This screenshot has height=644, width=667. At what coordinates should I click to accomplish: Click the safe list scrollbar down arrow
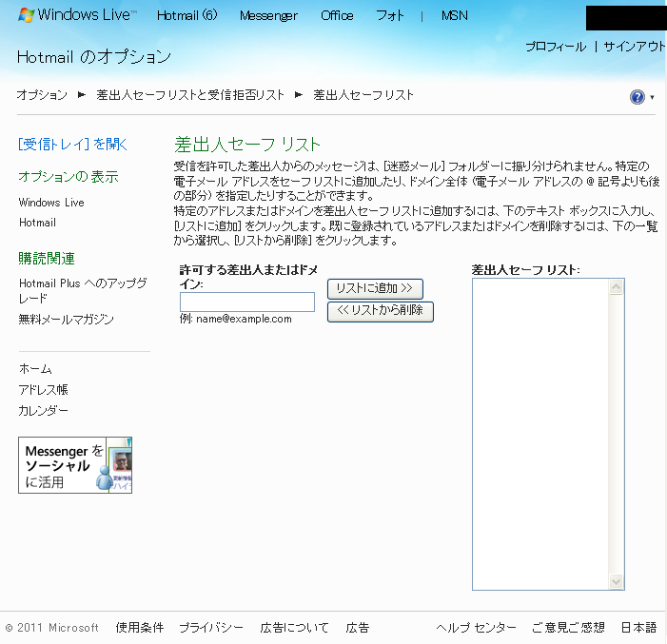coord(616,581)
